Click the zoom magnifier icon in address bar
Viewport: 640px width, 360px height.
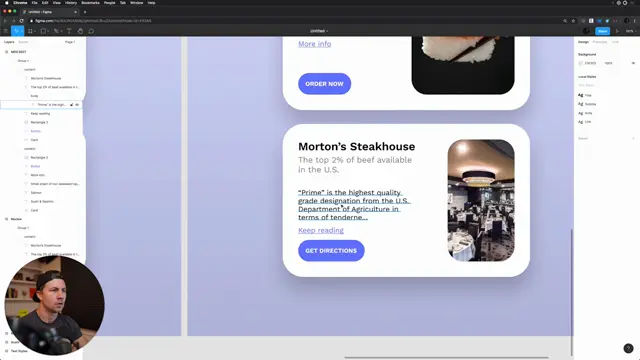[565, 21]
